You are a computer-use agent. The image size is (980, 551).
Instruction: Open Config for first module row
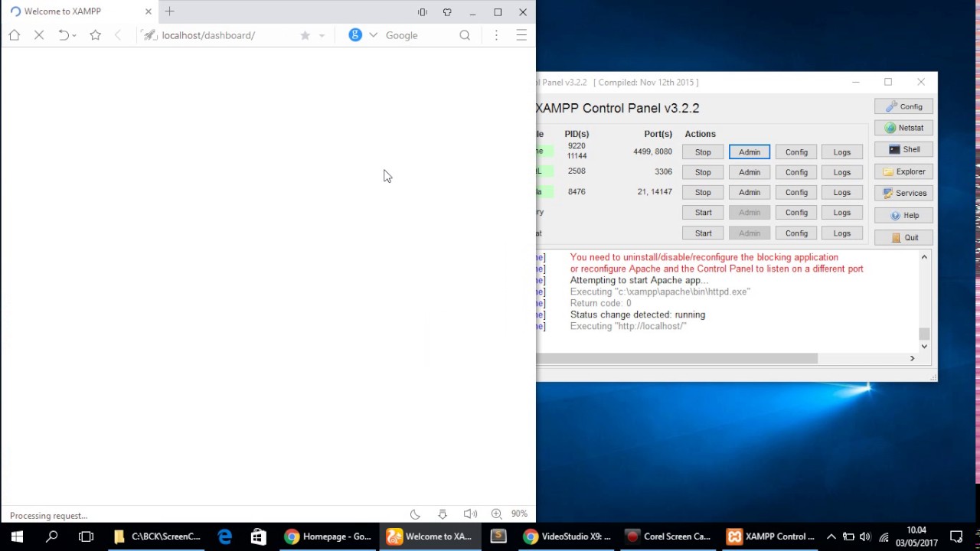pyautogui.click(x=796, y=152)
